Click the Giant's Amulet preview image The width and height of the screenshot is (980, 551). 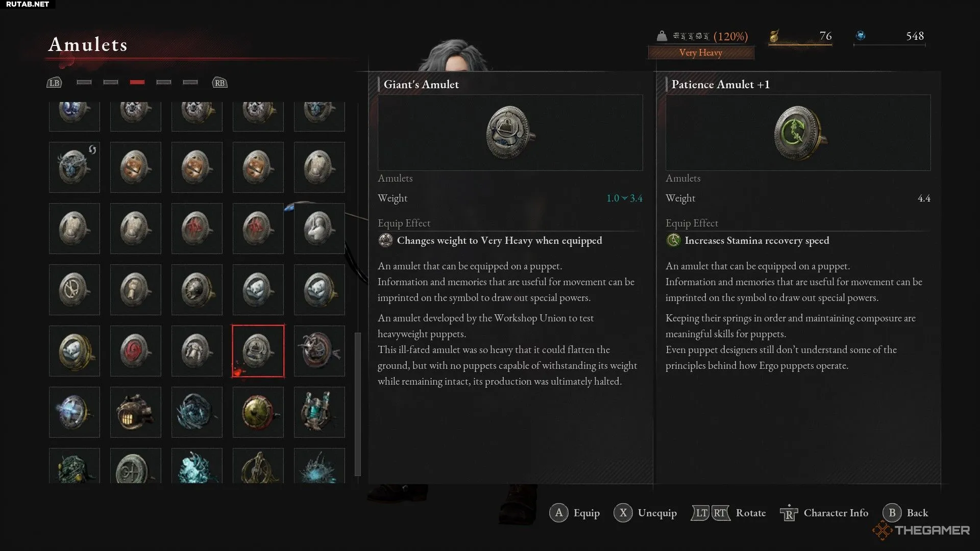(510, 133)
